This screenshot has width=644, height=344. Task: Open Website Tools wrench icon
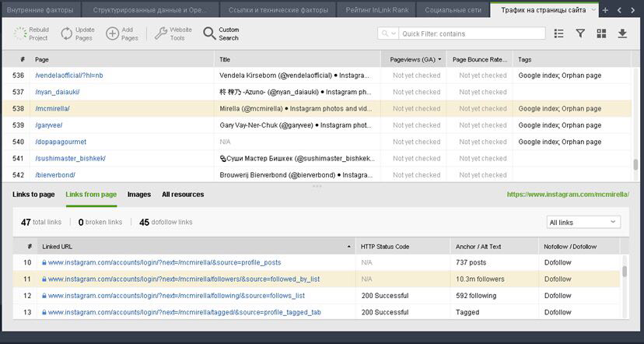(x=160, y=33)
